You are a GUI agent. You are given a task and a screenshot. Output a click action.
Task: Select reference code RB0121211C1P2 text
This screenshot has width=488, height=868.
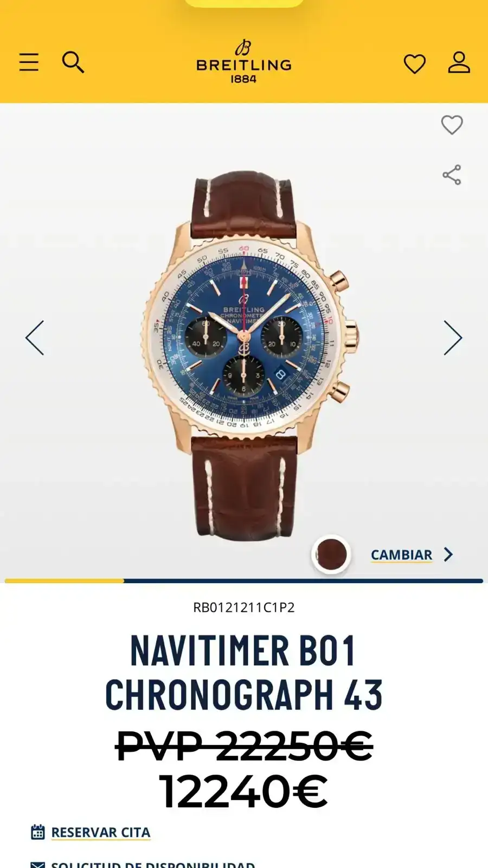coord(244,607)
